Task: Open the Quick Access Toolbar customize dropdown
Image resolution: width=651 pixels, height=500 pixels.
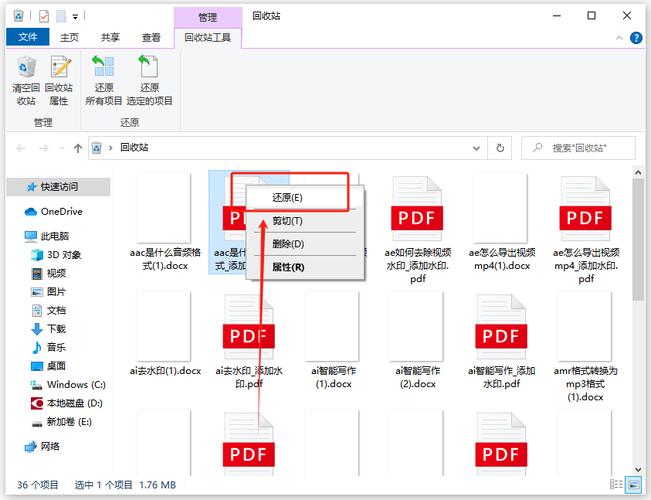Action: pyautogui.click(x=76, y=17)
